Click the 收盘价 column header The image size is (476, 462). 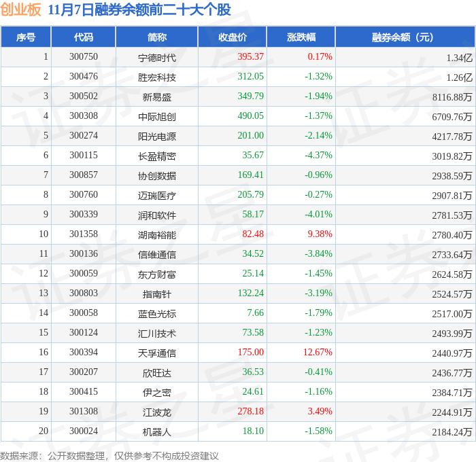pos(233,37)
